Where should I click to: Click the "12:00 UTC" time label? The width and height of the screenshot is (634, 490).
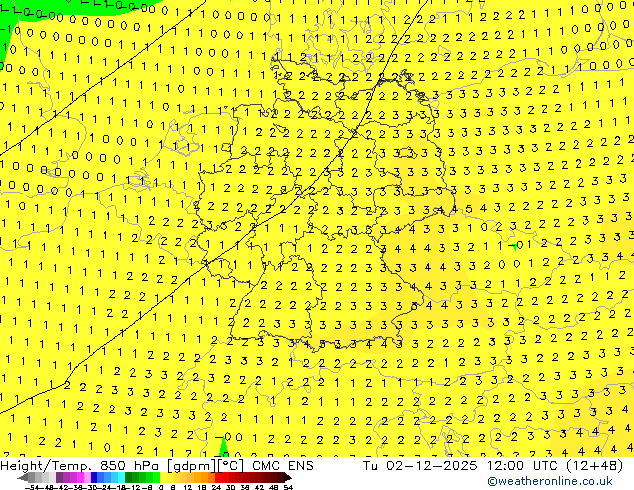tap(521, 465)
